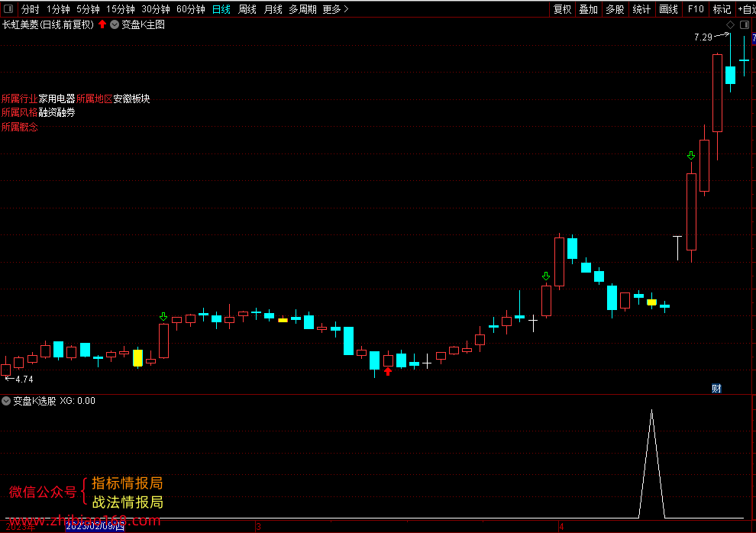Click the 2023/02/09 date marker on axis
Screen dimensions: 756x533
coord(95,526)
